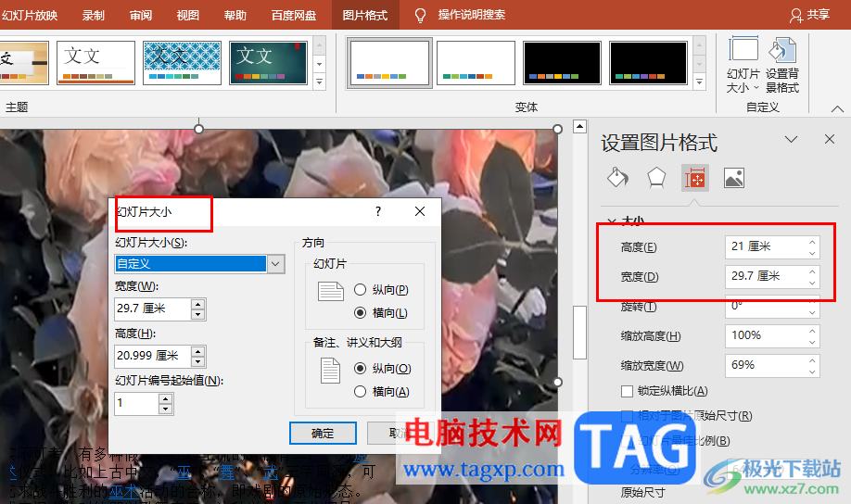The height and width of the screenshot is (504, 851).
Task: Open the Slide Show tab
Action: coord(30,15)
